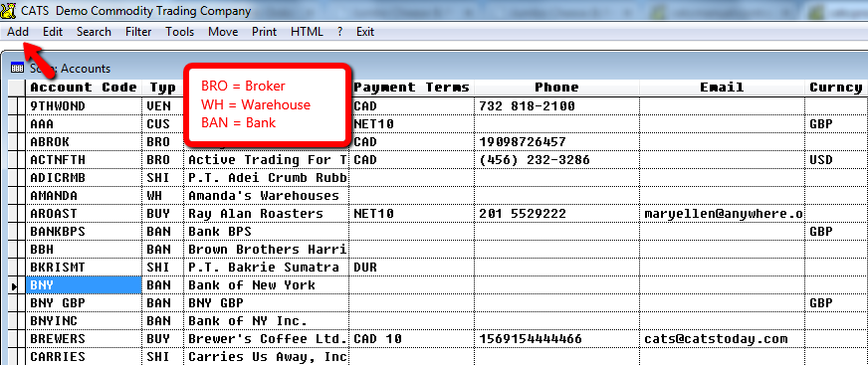Click the name cell P.T. Adei Crumb Rubb
The image size is (868, 365).
click(267, 177)
